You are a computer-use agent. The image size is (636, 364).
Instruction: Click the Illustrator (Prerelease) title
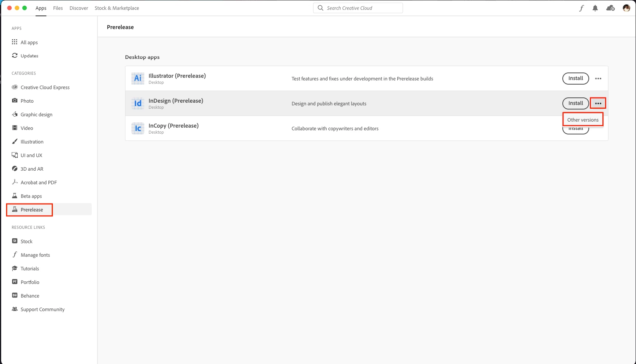177,76
